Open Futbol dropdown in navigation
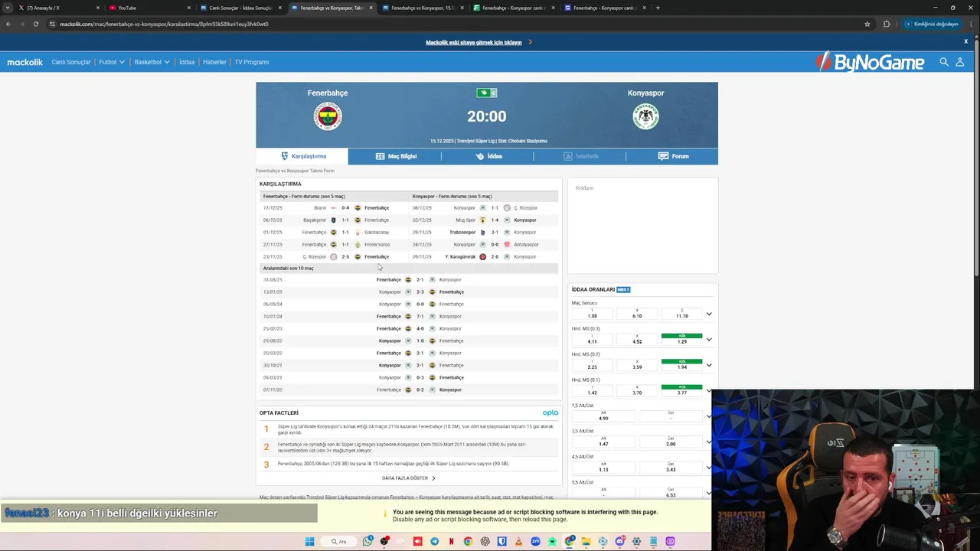 click(x=112, y=62)
